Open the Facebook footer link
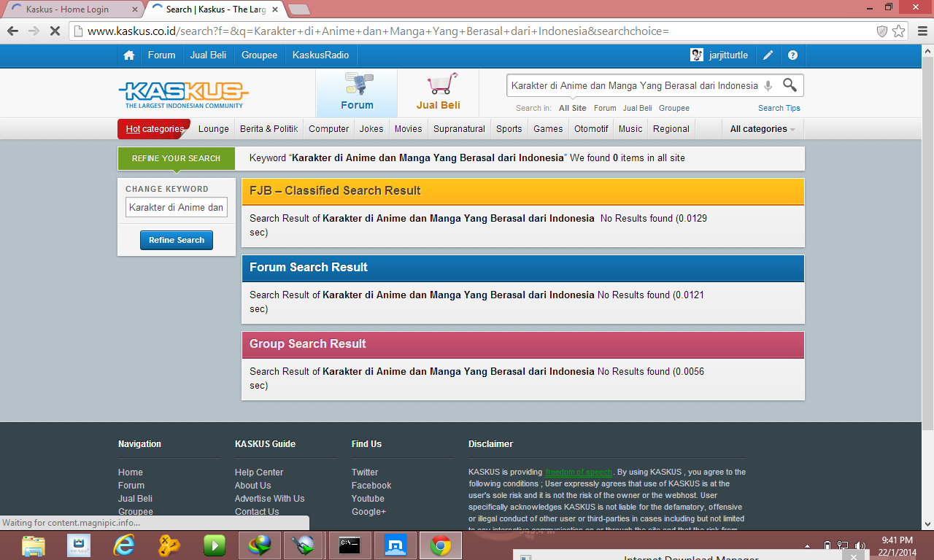Image resolution: width=934 pixels, height=560 pixels. (371, 486)
